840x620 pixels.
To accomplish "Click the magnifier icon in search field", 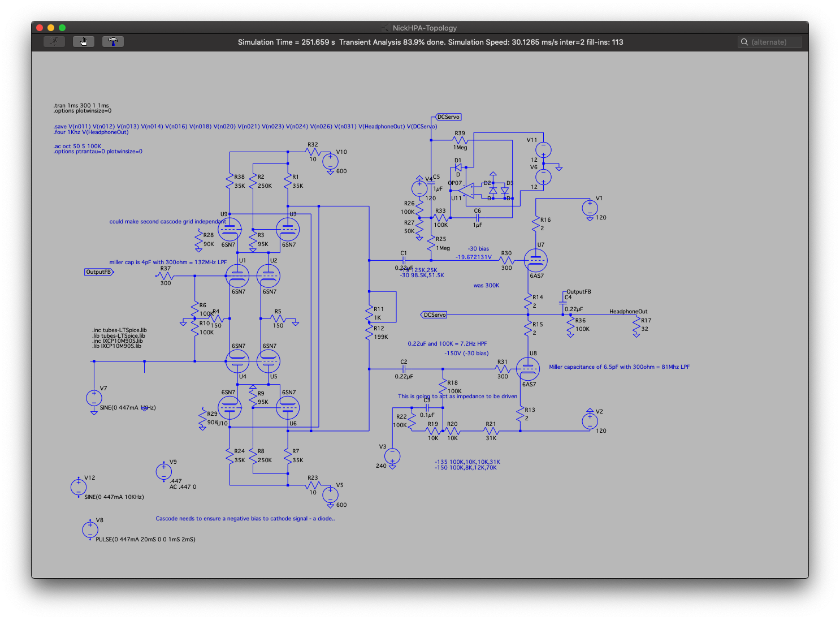I will click(x=744, y=42).
